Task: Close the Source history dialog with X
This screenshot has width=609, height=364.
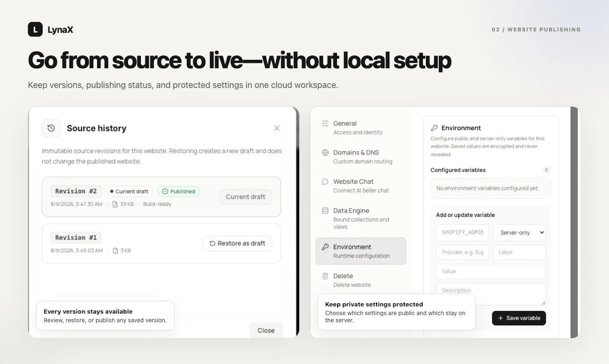Action: tap(277, 128)
